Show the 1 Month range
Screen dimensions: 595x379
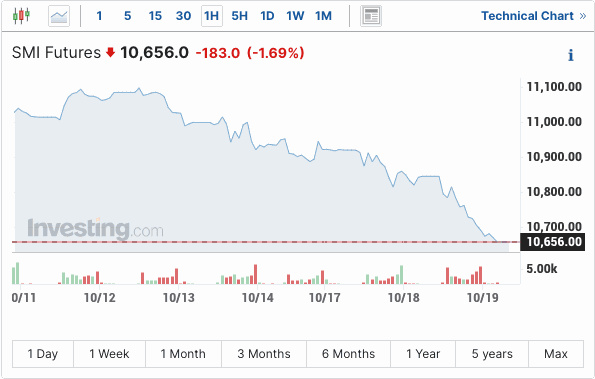pyautogui.click(x=183, y=354)
